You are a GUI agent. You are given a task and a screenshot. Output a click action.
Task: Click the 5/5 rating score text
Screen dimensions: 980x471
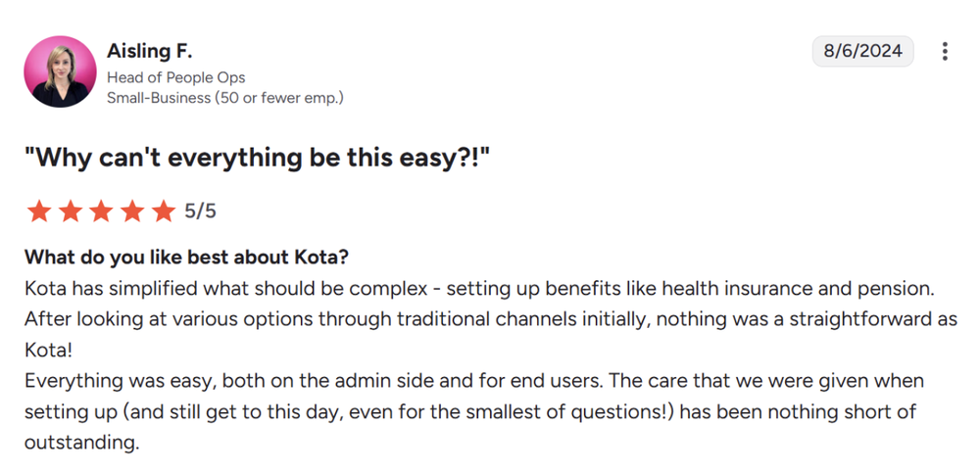(200, 212)
